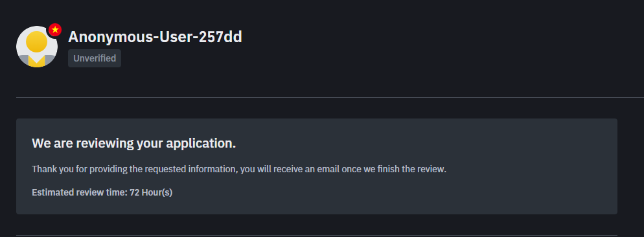
Task: Click the Vietnam flag badge on avatar
Action: [x=55, y=30]
